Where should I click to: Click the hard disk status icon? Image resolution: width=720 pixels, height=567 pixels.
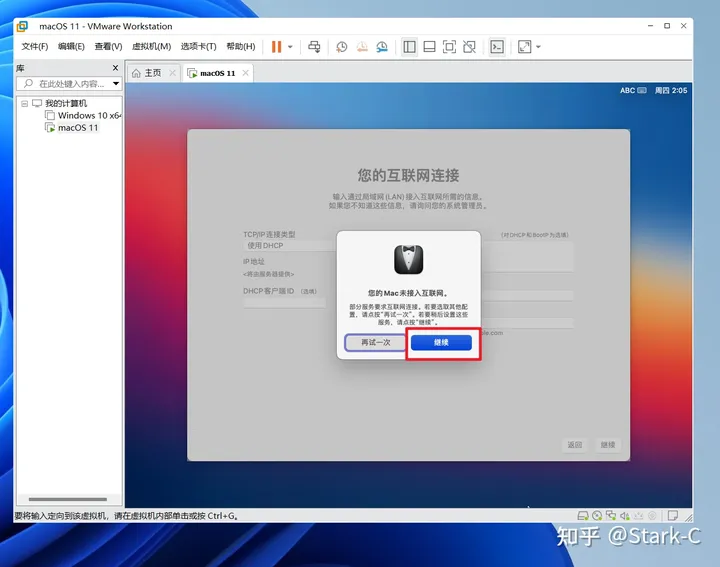click(583, 516)
